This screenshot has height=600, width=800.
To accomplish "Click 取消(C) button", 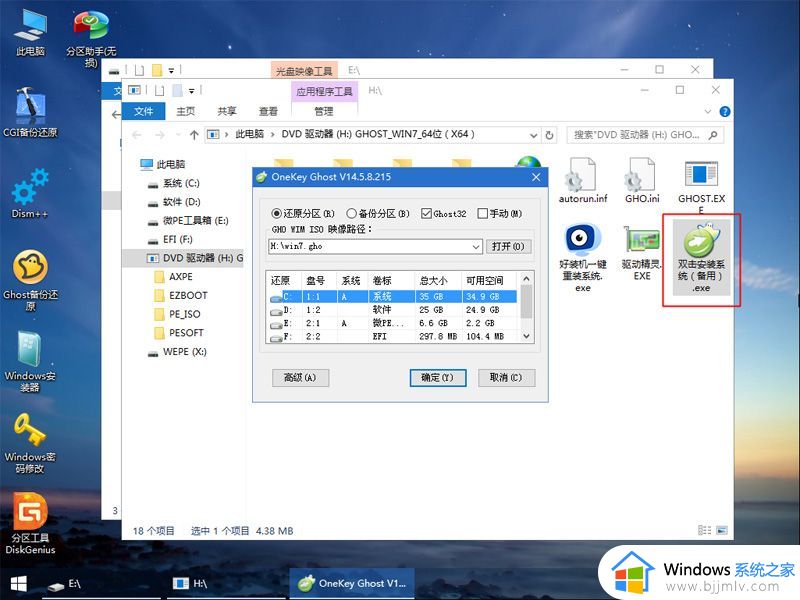I will click(506, 378).
